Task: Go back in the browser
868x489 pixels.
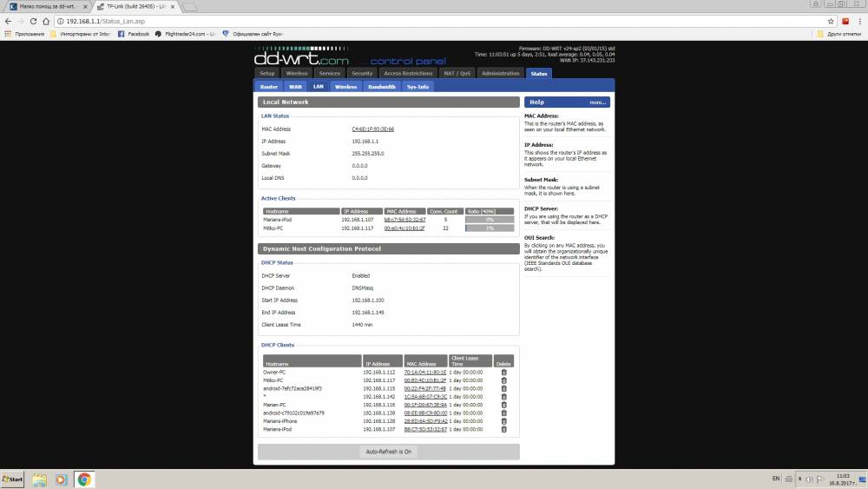Action: tap(8, 21)
